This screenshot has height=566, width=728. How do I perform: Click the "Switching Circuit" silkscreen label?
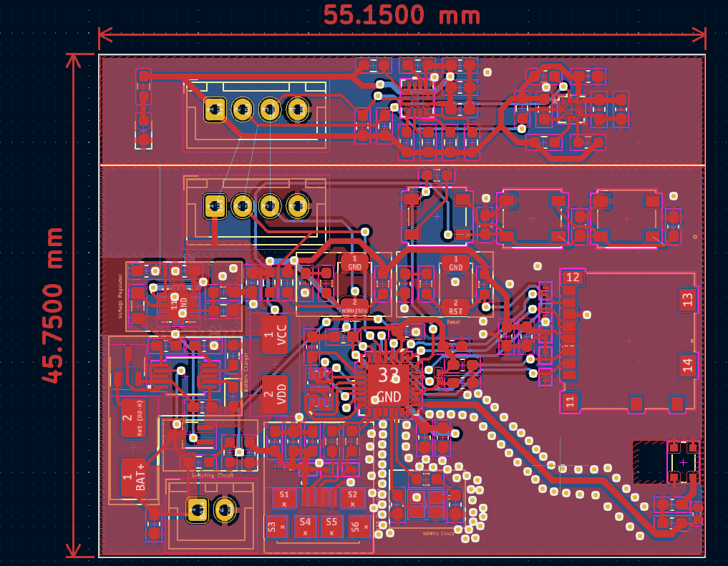[212, 476]
